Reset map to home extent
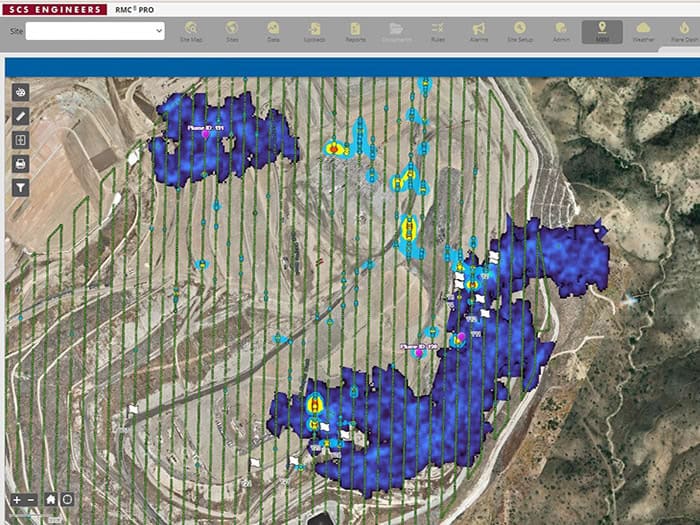 (x=50, y=500)
